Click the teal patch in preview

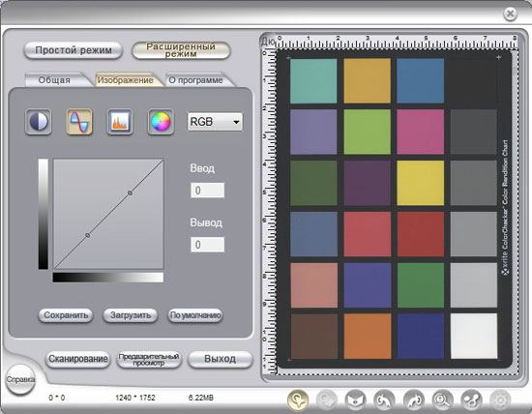[313, 80]
